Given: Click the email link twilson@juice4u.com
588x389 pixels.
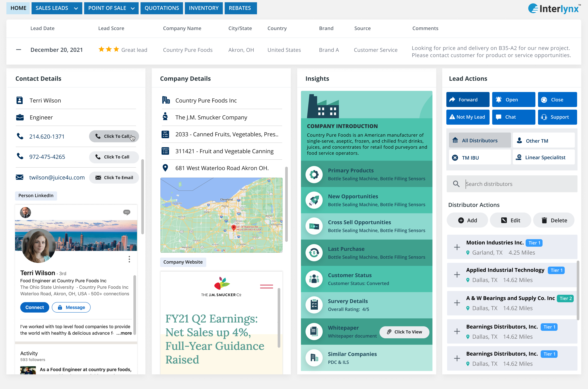Looking at the screenshot, I should point(57,177).
